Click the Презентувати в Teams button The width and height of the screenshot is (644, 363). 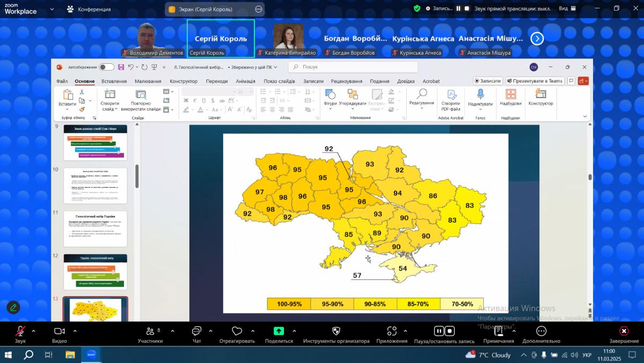tap(535, 81)
